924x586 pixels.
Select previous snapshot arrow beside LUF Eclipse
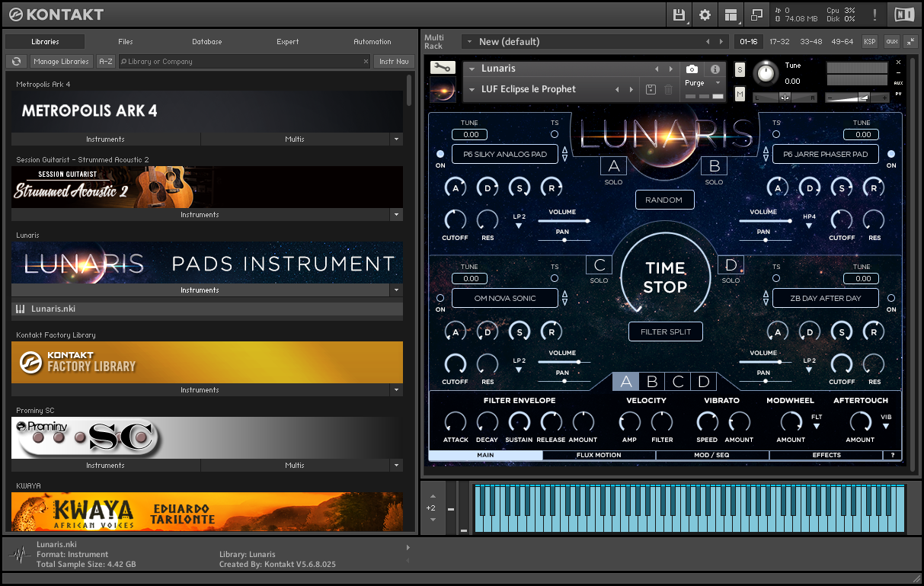coord(618,89)
